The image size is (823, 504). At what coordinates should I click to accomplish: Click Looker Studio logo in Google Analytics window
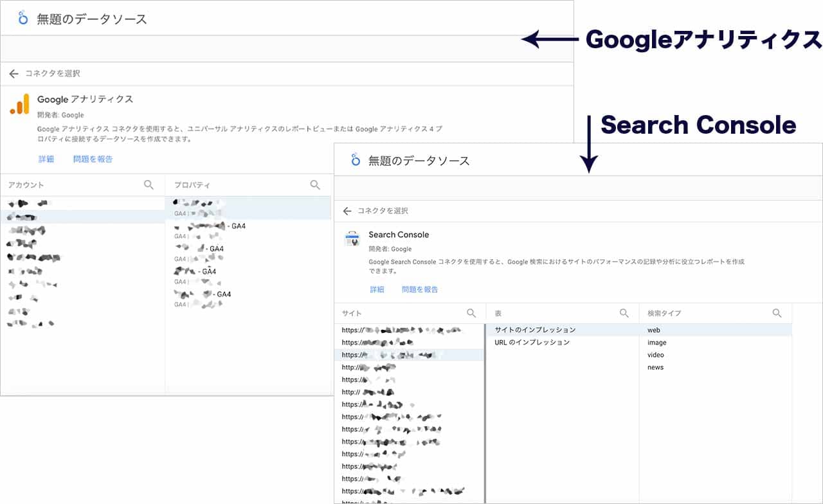tap(23, 18)
